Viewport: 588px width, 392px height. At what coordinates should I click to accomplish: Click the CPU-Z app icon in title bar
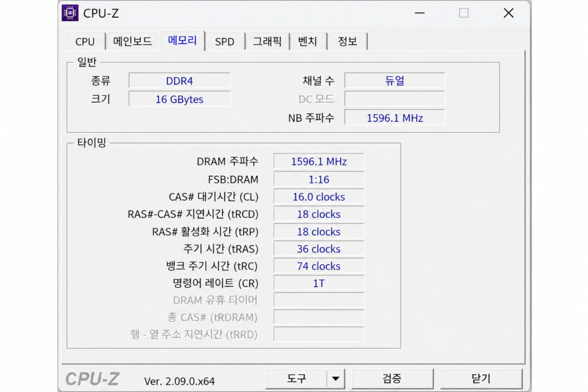(x=70, y=13)
